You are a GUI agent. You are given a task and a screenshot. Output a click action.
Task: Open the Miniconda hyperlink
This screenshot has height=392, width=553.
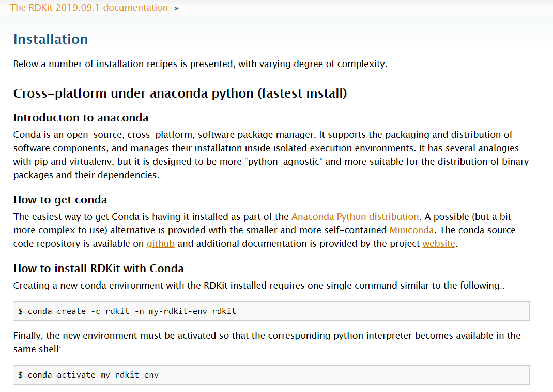(x=411, y=230)
